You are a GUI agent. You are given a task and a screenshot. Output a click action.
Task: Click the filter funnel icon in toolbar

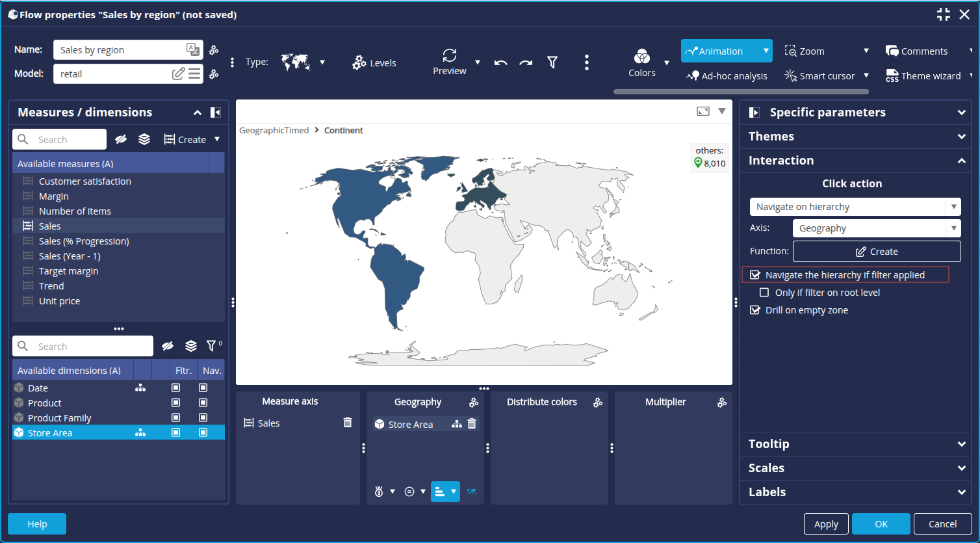(x=552, y=62)
